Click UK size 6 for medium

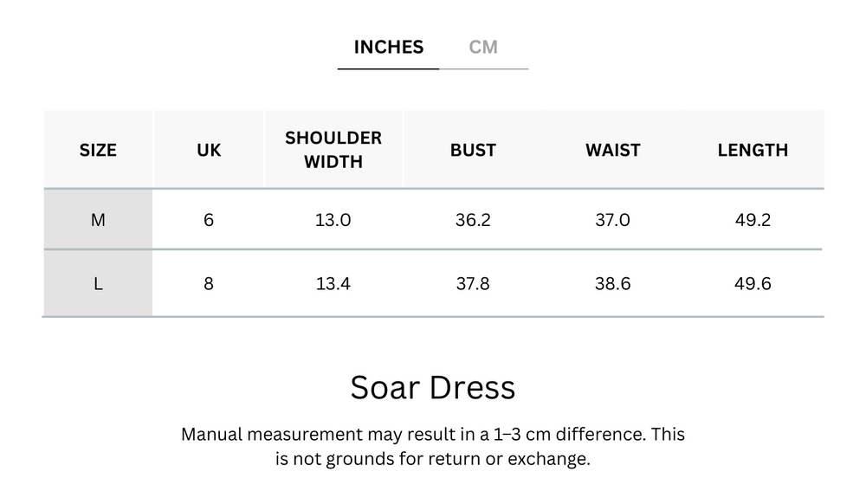pos(208,220)
